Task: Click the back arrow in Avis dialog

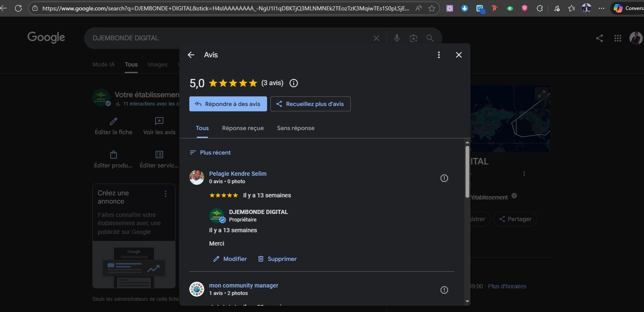Action: [191, 55]
